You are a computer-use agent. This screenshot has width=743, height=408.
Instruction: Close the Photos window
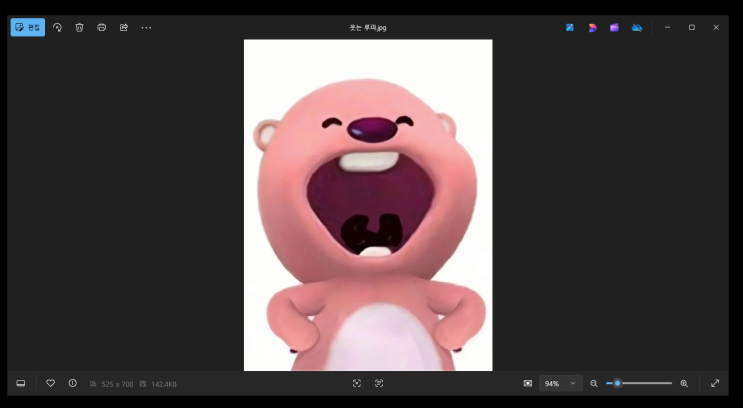[716, 27]
